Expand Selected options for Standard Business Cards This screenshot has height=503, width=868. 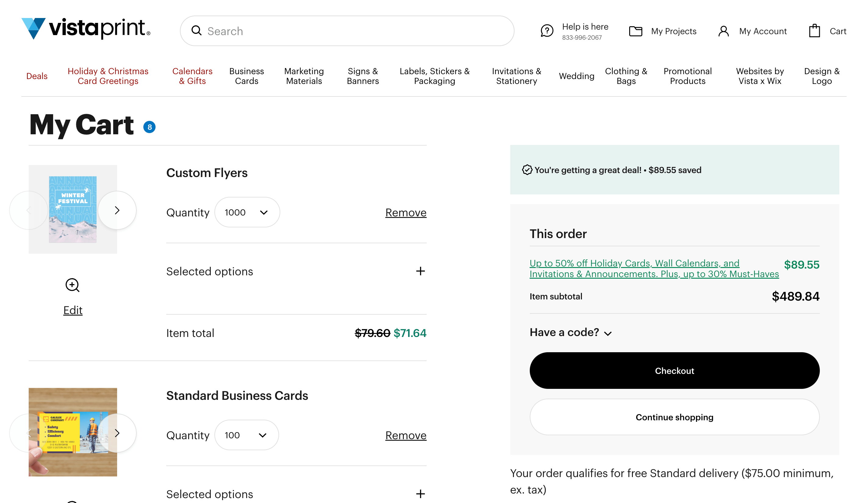coord(420,494)
